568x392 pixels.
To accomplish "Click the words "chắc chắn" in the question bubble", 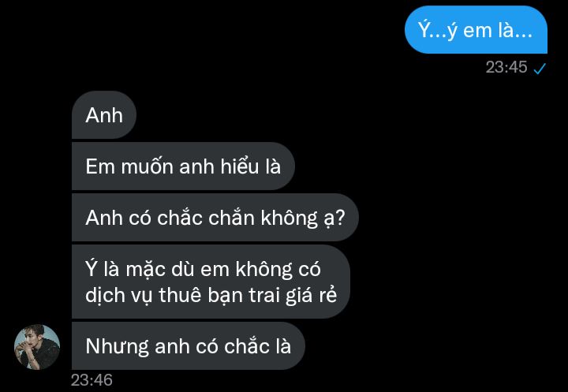I will (x=206, y=218).
